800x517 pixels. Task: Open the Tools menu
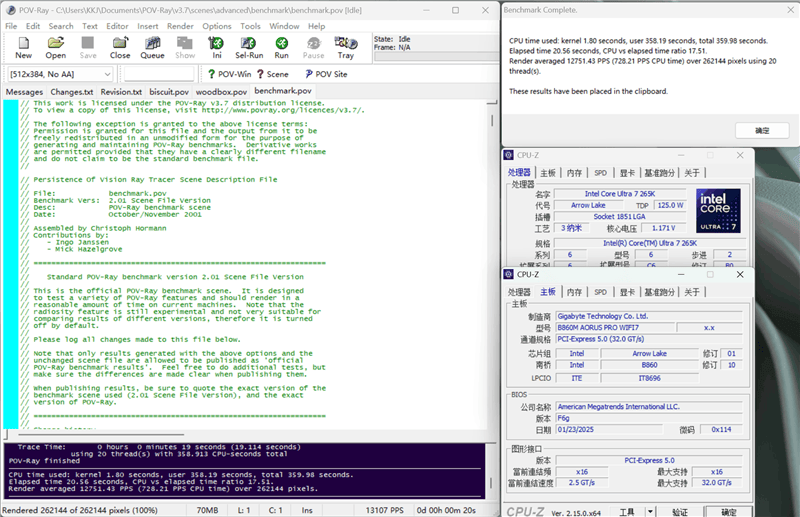click(x=251, y=26)
